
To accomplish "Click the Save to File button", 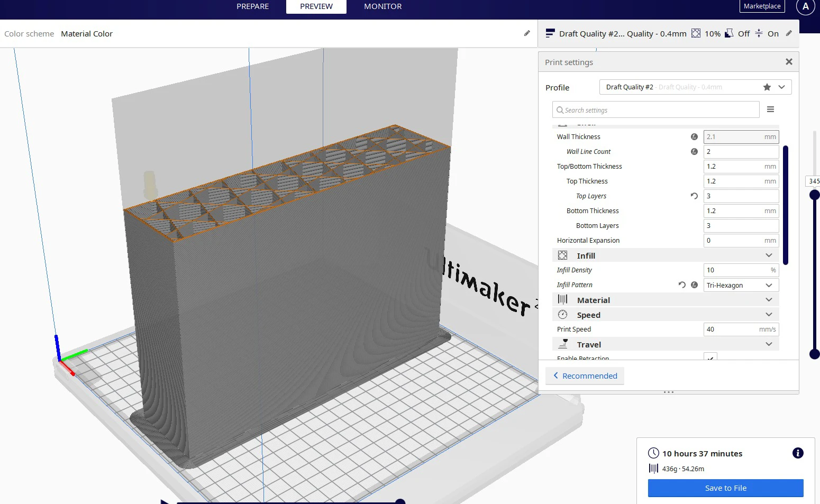I will pos(725,488).
